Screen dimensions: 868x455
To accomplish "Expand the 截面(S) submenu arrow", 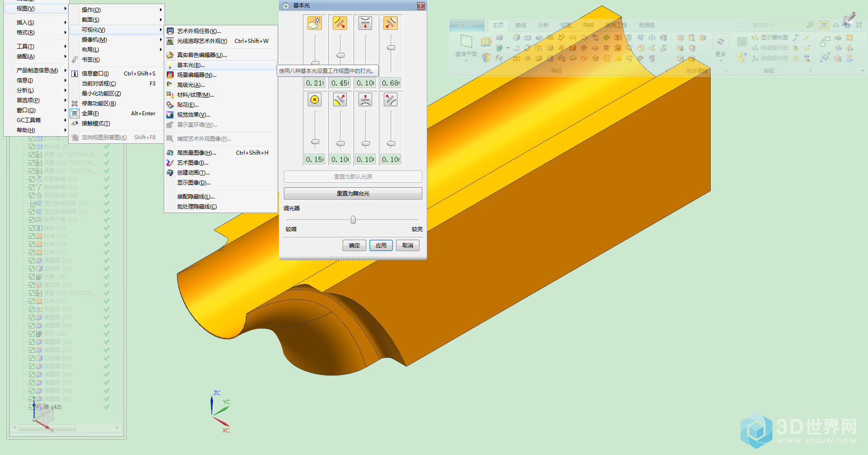I will point(160,20).
